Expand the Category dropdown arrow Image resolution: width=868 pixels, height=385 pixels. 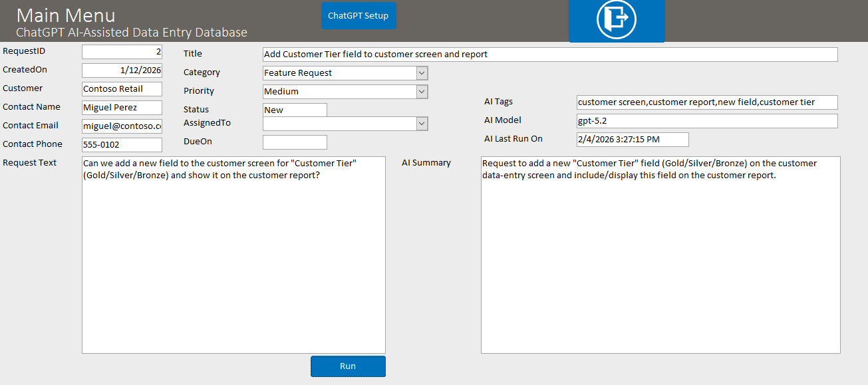pyautogui.click(x=422, y=73)
